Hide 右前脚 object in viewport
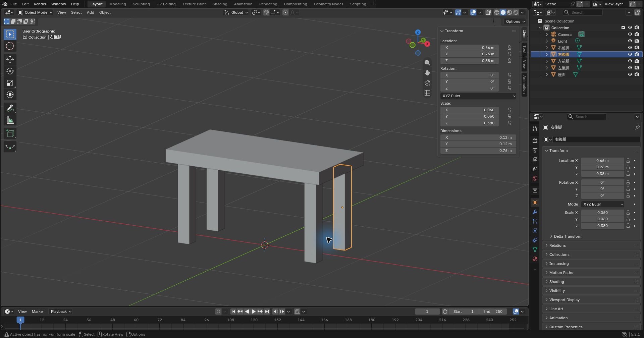Image resolution: width=644 pixels, height=338 pixels. pos(630,48)
